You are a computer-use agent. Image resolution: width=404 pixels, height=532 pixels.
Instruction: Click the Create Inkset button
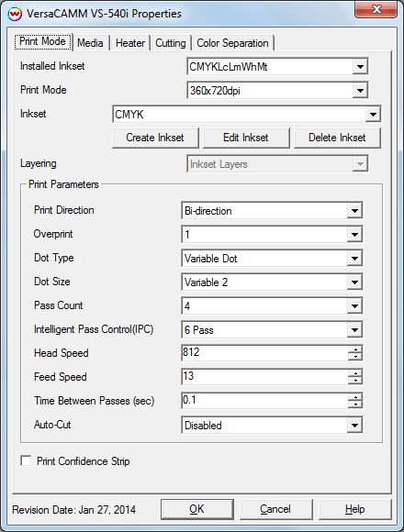tap(155, 138)
